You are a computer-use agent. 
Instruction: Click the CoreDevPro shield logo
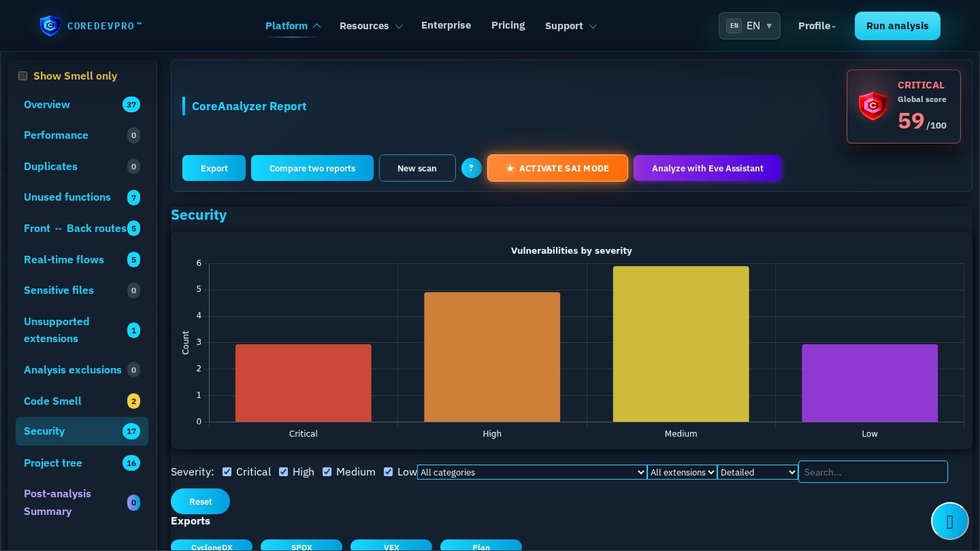pos(50,26)
